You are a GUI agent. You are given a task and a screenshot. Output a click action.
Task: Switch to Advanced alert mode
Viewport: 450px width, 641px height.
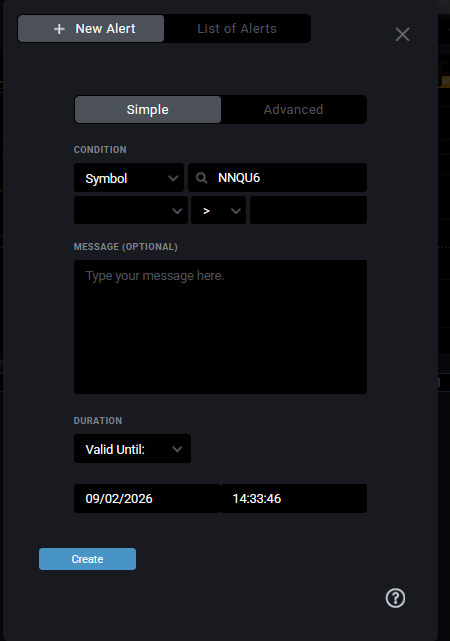click(x=293, y=110)
